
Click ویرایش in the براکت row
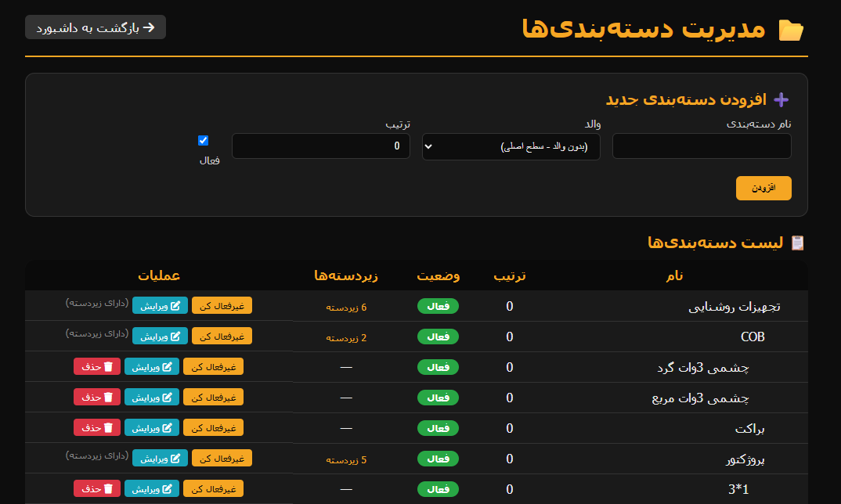pos(152,428)
